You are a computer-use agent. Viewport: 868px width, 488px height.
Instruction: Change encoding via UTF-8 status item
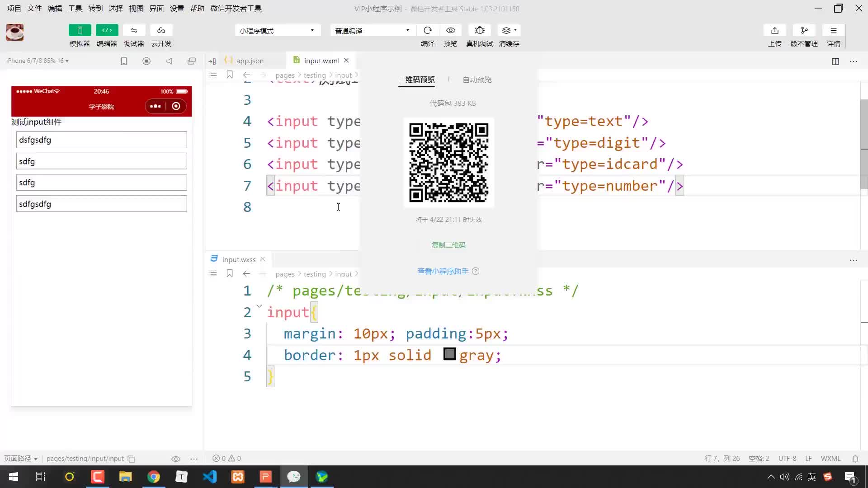(787, 459)
